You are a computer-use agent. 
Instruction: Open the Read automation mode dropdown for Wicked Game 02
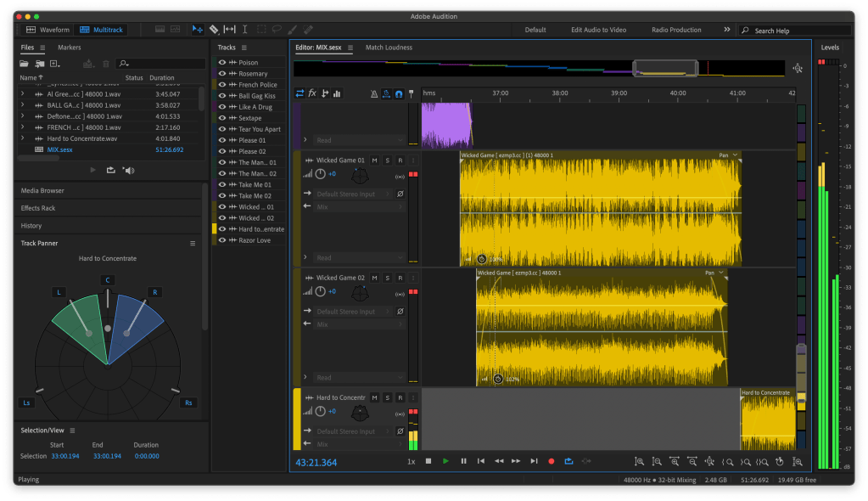pyautogui.click(x=355, y=377)
